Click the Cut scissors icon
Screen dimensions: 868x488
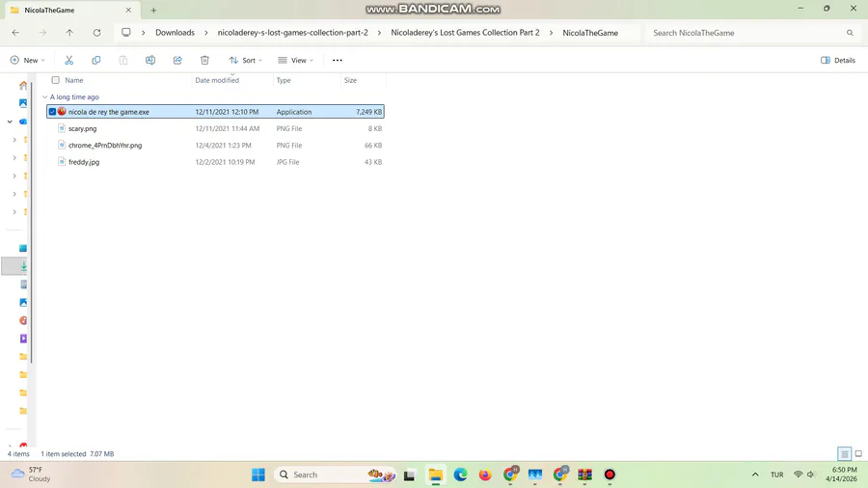[x=69, y=61]
